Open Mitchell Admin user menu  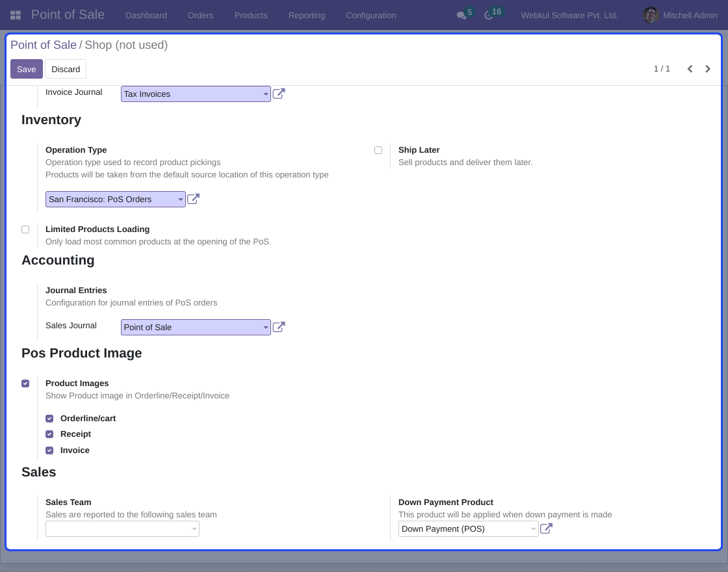(680, 16)
